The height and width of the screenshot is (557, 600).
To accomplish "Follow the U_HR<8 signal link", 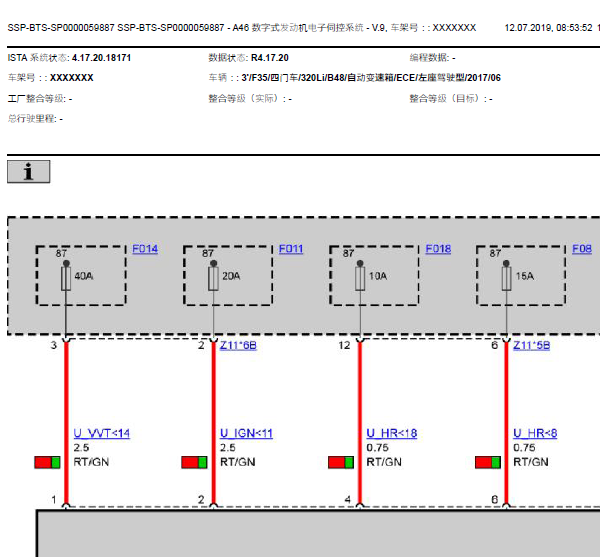I will tap(535, 433).
